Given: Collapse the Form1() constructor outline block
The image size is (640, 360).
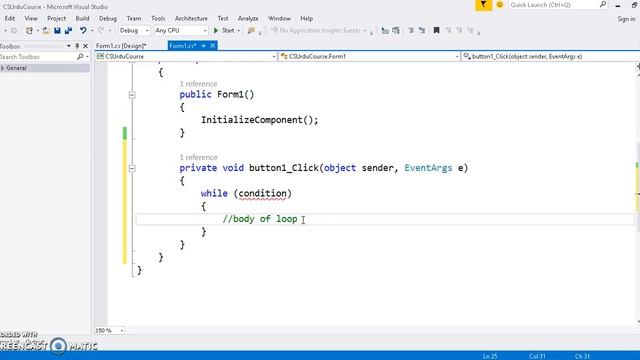Looking at the screenshot, I should coord(132,95).
